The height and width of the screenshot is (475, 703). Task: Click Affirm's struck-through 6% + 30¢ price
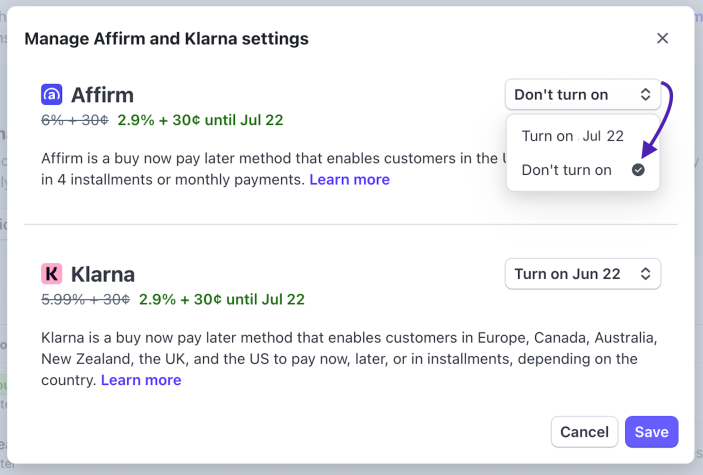[76, 120]
